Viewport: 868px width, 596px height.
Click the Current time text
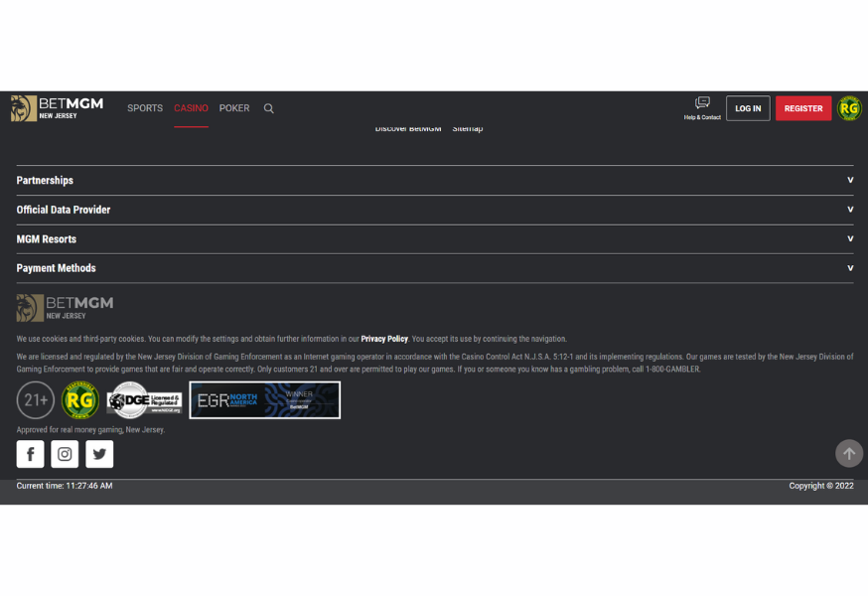coord(65,486)
